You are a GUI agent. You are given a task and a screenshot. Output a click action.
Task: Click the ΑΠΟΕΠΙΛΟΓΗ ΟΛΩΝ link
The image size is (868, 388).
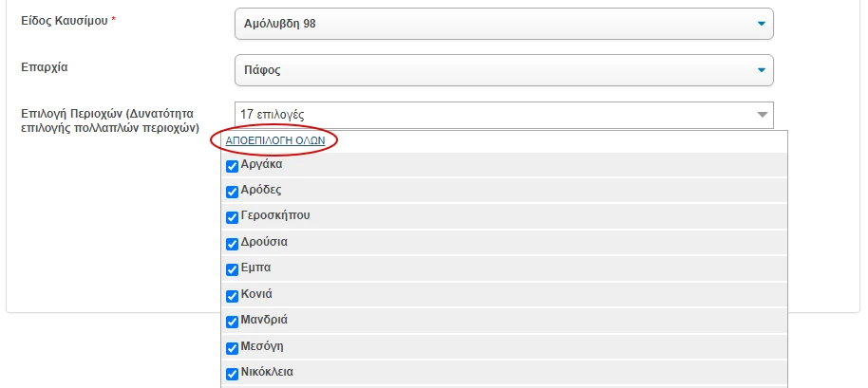click(275, 141)
